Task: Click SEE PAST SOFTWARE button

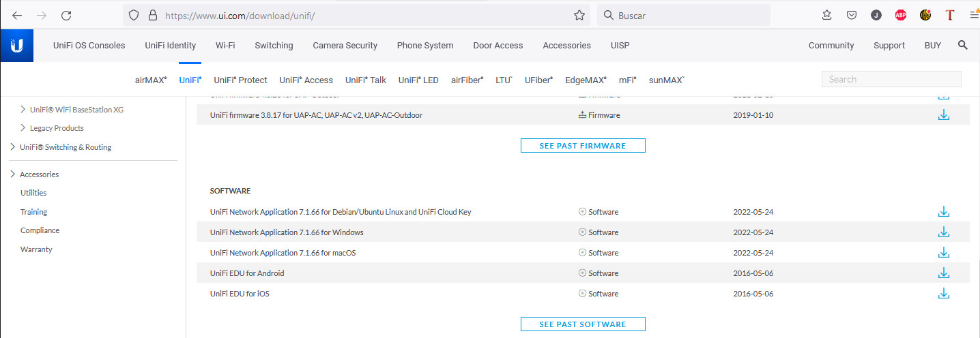Action: (583, 324)
